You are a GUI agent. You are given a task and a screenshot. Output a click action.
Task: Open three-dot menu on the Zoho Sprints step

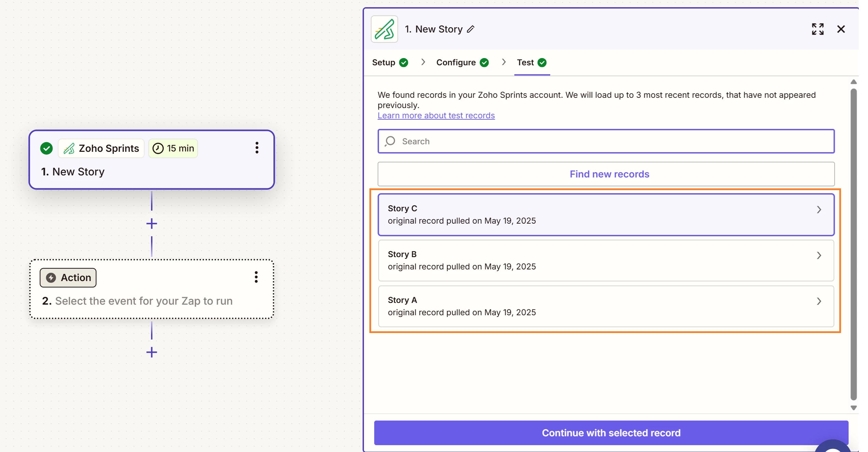pyautogui.click(x=257, y=148)
